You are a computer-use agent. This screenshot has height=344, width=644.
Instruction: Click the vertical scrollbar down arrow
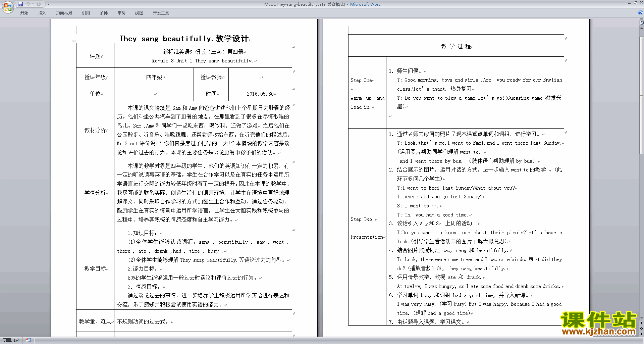click(x=642, y=318)
